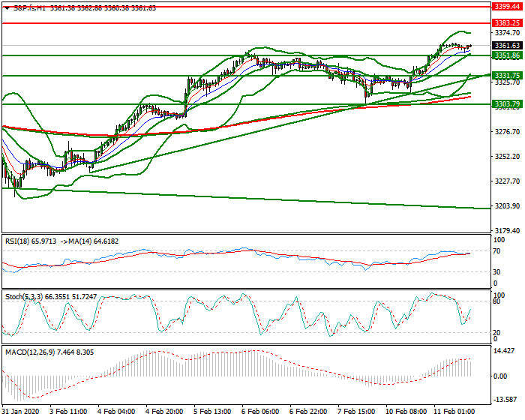
Task: Click the black 3361.63 current price label
Action: [507, 45]
